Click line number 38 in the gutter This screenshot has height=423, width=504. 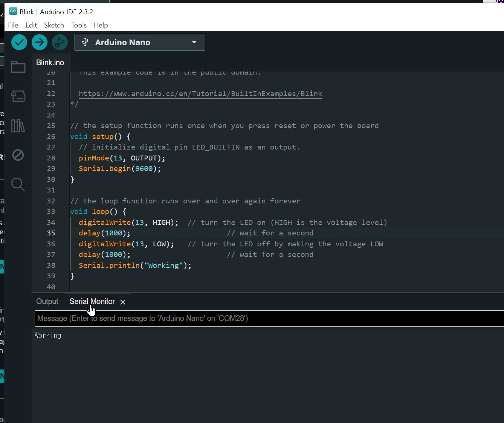click(51, 266)
